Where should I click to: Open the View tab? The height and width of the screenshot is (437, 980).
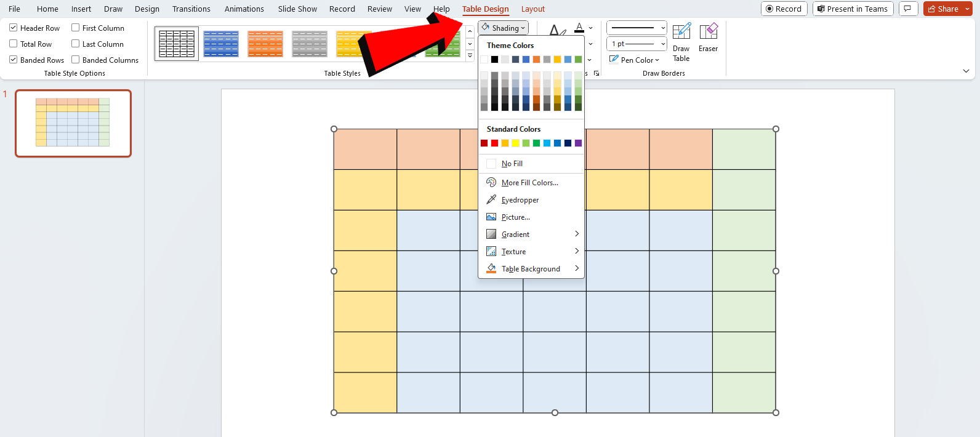(x=412, y=9)
